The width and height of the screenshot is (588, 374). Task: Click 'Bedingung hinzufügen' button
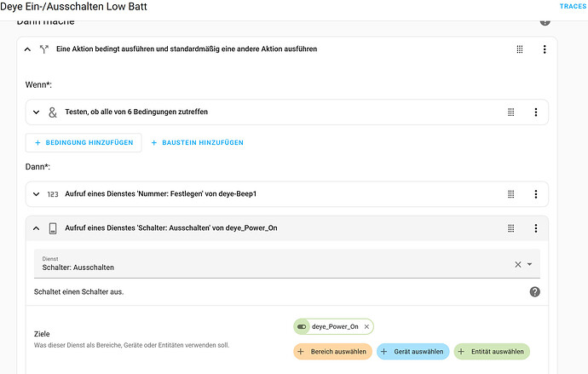point(84,142)
